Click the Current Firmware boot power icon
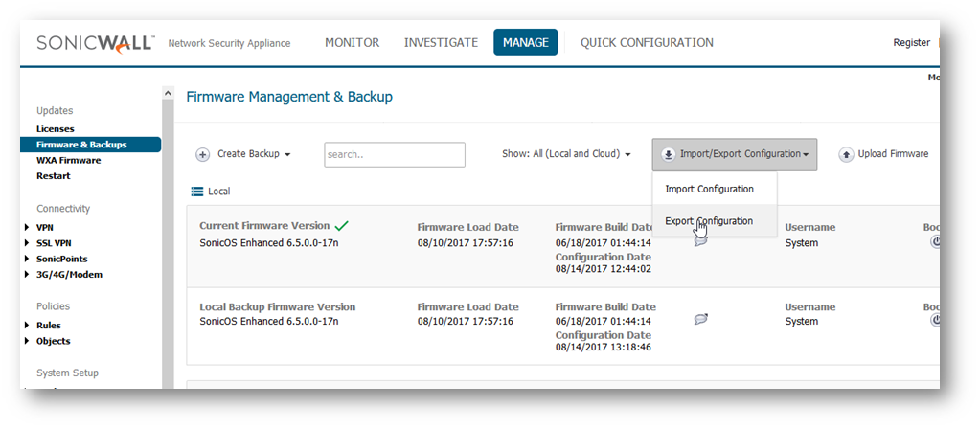Screen dimensions: 980x429 pyautogui.click(x=935, y=241)
